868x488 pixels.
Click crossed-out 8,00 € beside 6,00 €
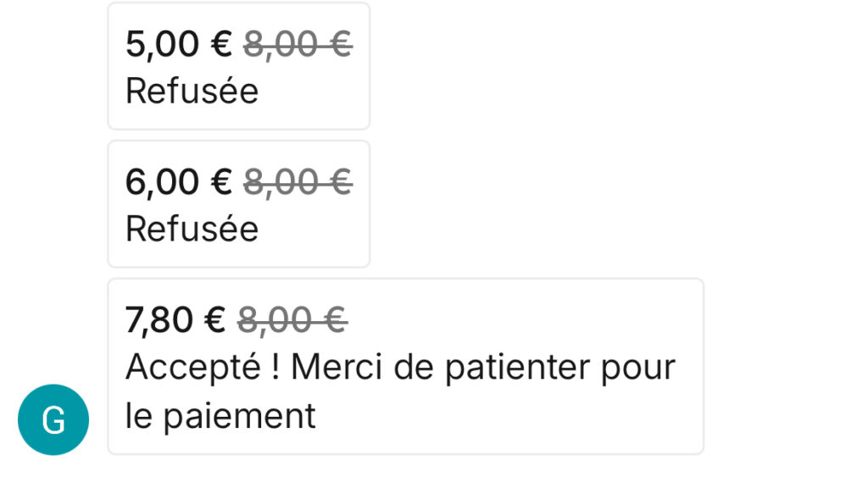click(x=298, y=182)
